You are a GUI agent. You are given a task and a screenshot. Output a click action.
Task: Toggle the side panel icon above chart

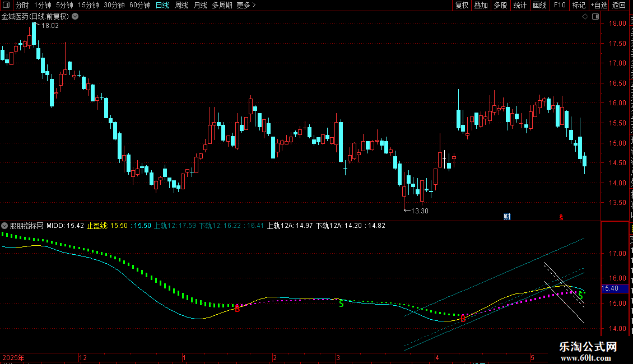coord(595,17)
